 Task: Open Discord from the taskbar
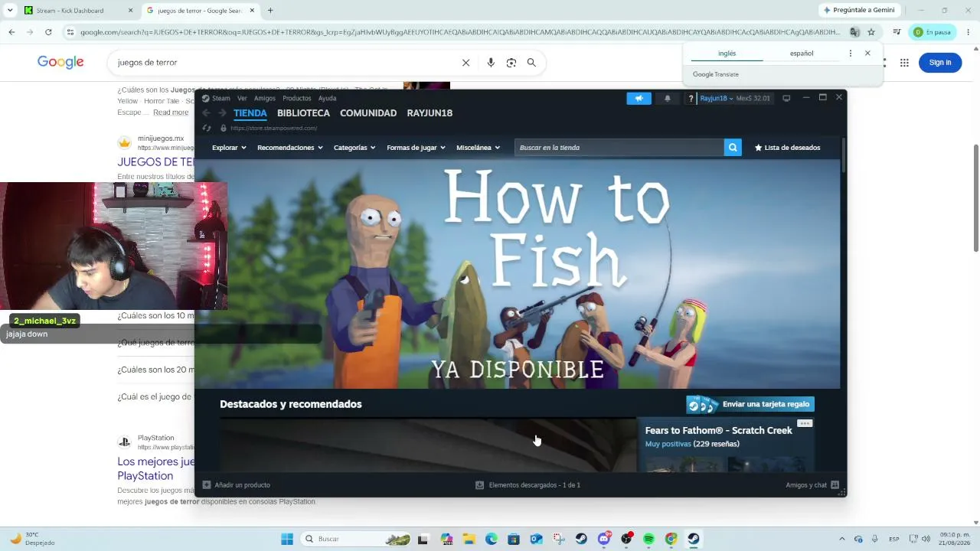[604, 539]
